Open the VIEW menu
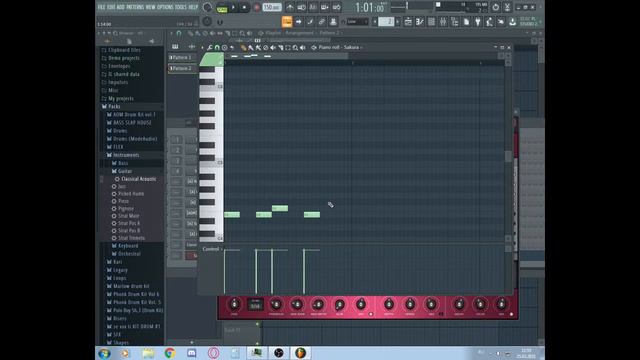 click(151, 7)
